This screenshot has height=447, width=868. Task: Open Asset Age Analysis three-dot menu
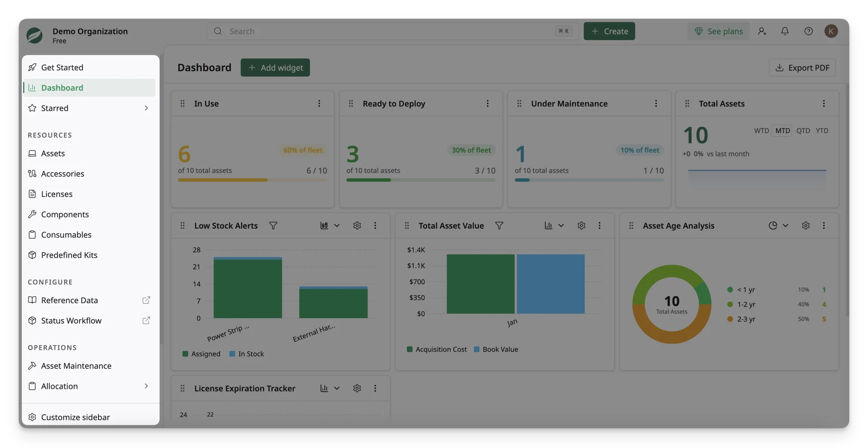point(824,226)
